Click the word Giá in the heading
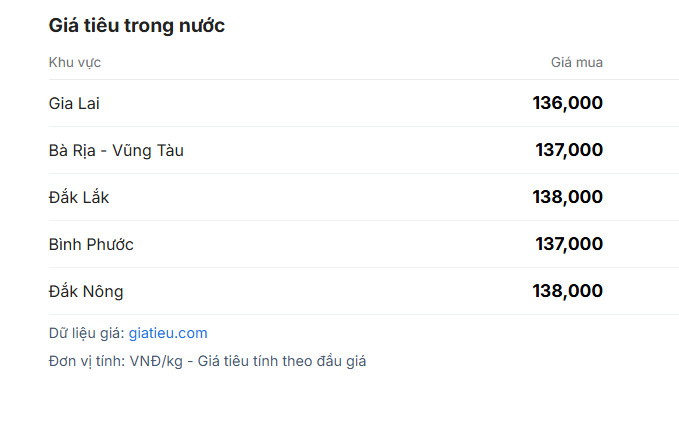 (63, 26)
